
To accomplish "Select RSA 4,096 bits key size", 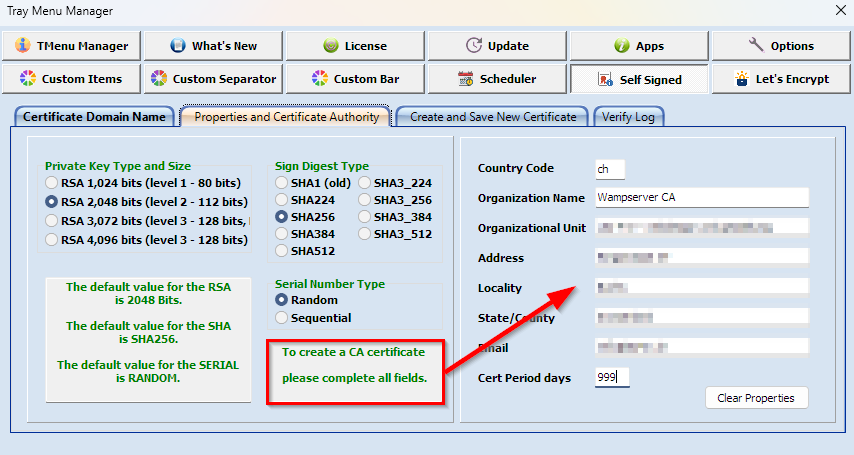I will click(x=52, y=240).
